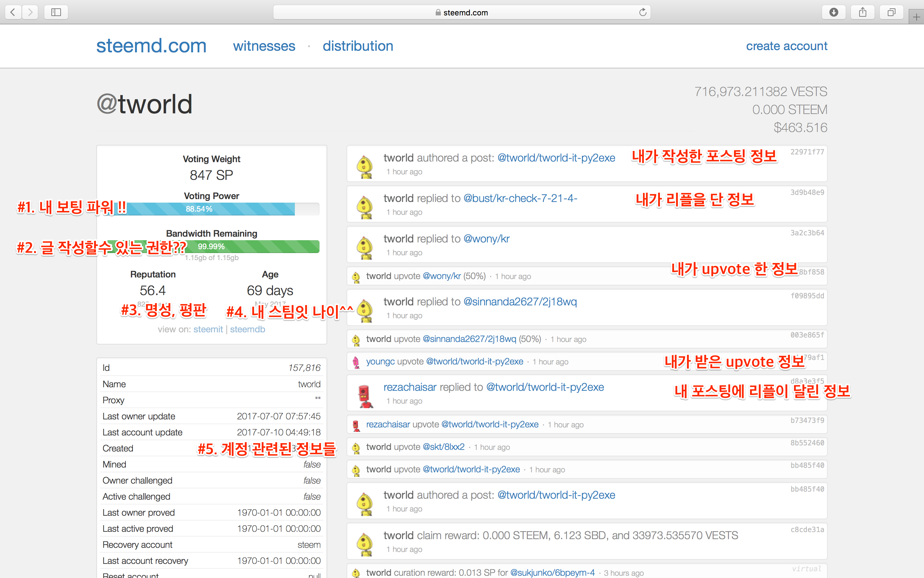The height and width of the screenshot is (578, 924).
Task: Open transaction hash b73473f9
Action: click(807, 421)
